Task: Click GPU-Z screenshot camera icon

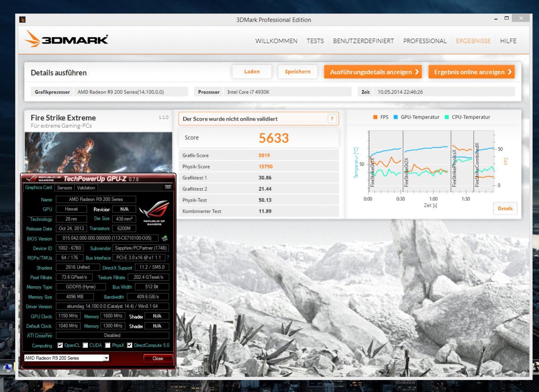Action: pyautogui.click(x=168, y=187)
